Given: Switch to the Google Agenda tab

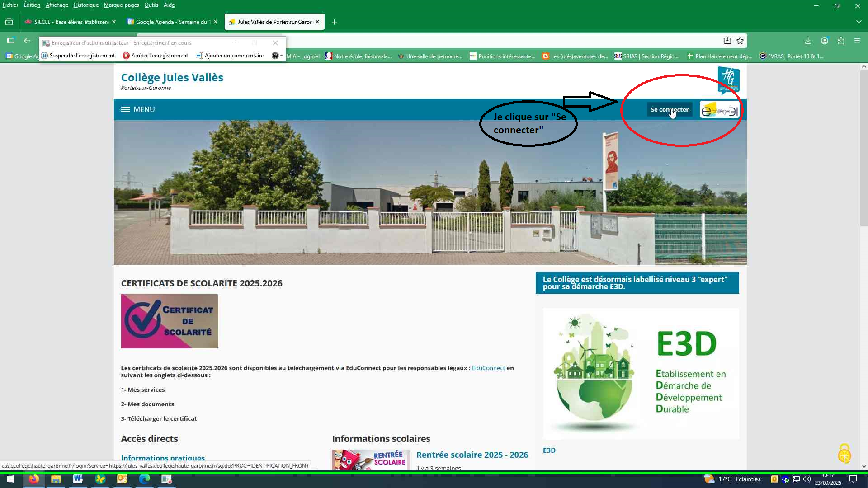Looking at the screenshot, I should (170, 22).
